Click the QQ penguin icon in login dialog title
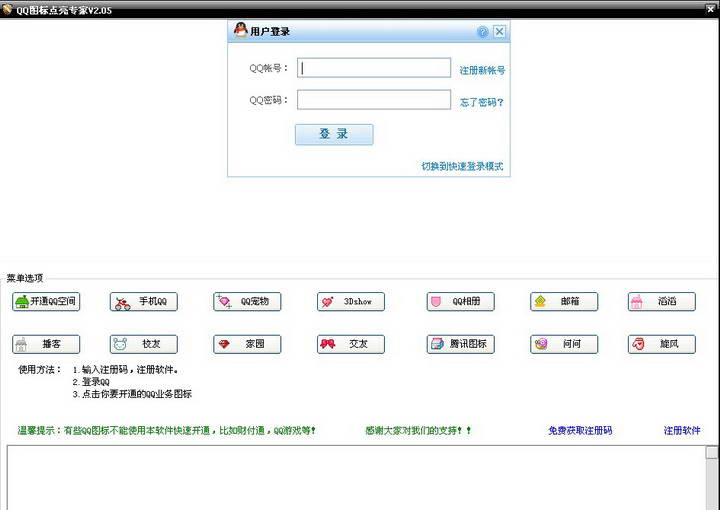 240,30
